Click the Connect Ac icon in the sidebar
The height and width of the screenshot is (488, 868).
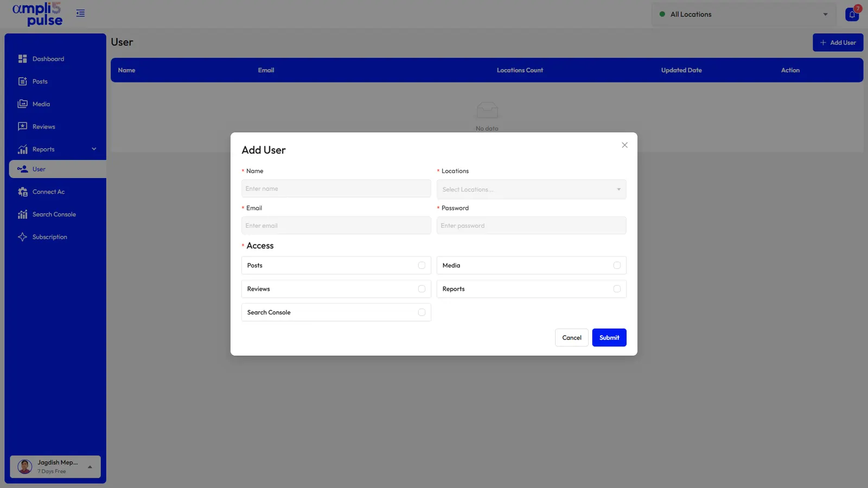coord(22,192)
